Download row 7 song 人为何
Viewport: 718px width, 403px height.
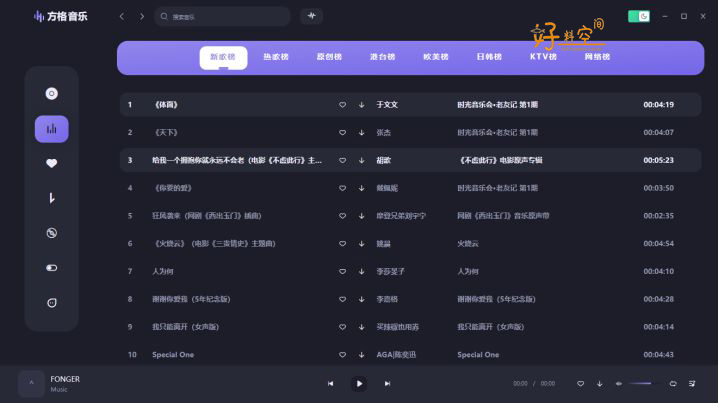click(362, 272)
